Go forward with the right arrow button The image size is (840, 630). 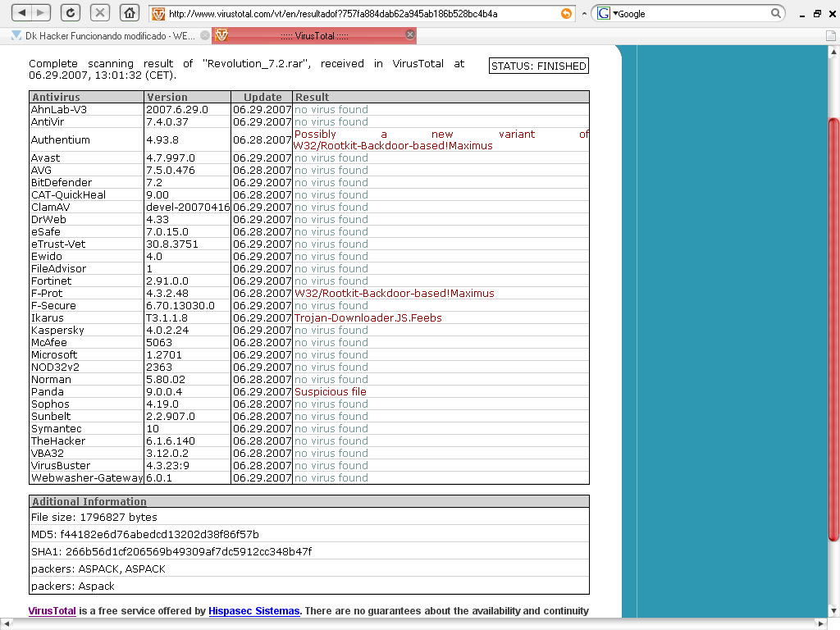41,12
